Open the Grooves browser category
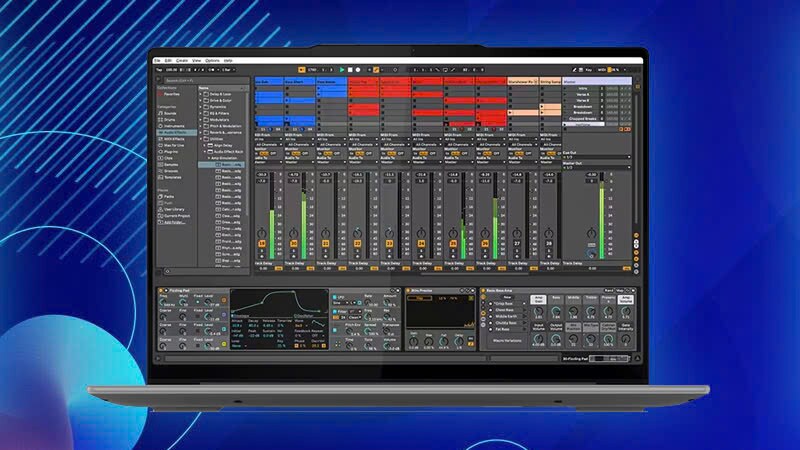Image resolution: width=800 pixels, height=450 pixels. [169, 171]
